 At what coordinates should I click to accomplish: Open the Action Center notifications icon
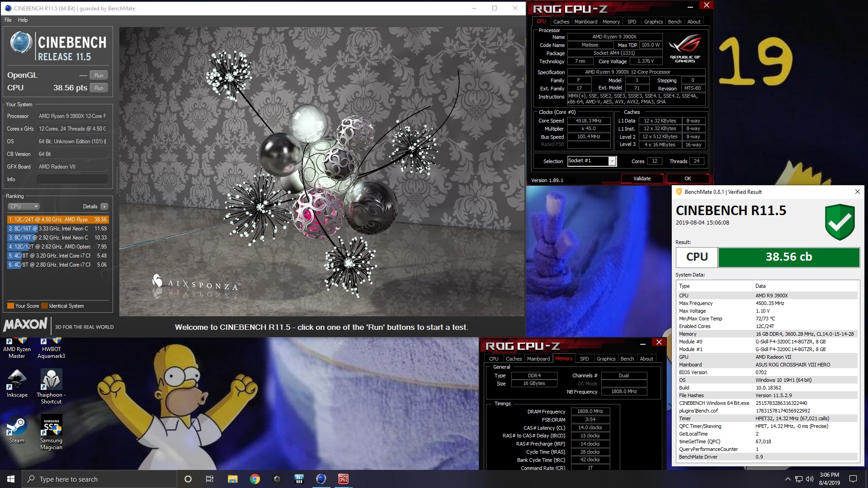pos(853,479)
